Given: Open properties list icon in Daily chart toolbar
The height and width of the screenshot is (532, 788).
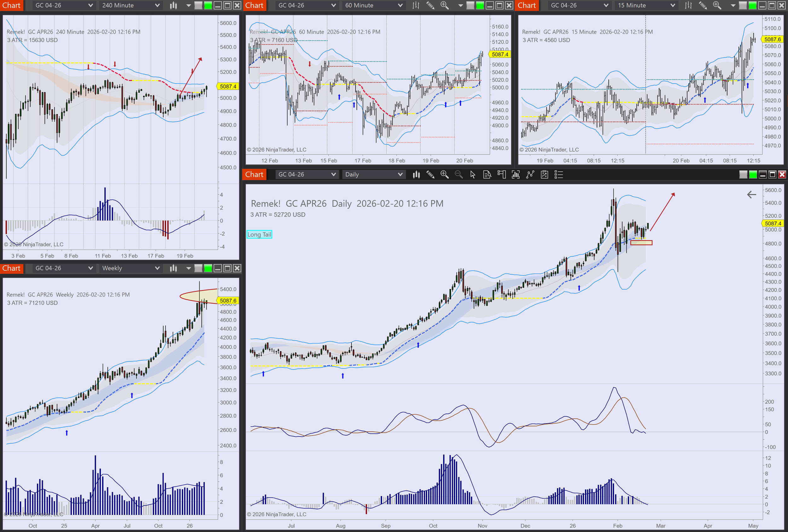Looking at the screenshot, I should 558,175.
